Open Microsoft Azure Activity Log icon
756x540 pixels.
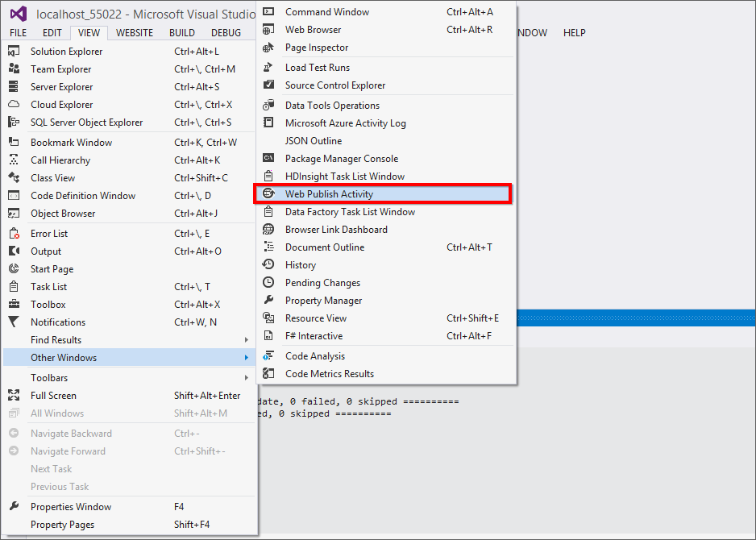pos(269,123)
